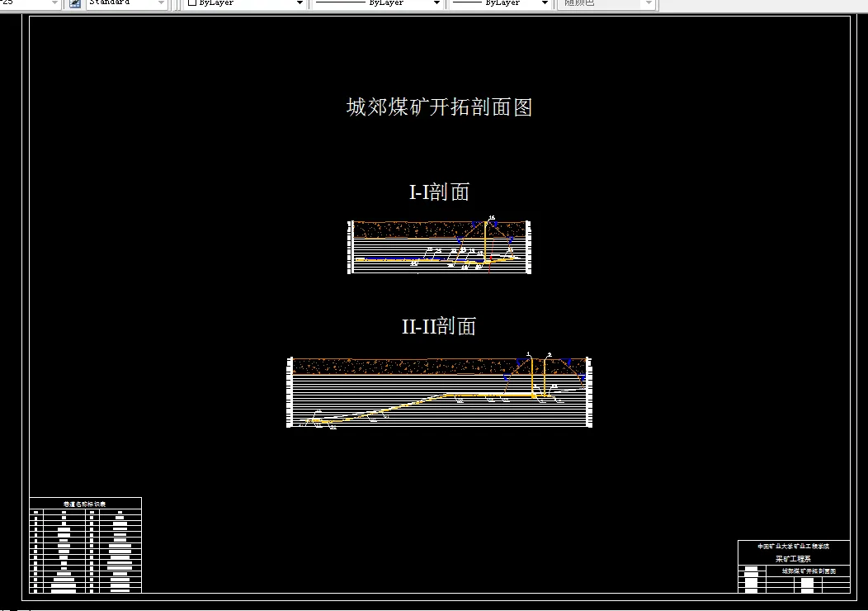Click the I-I section drawing
This screenshot has width=868, height=611.
click(x=439, y=246)
